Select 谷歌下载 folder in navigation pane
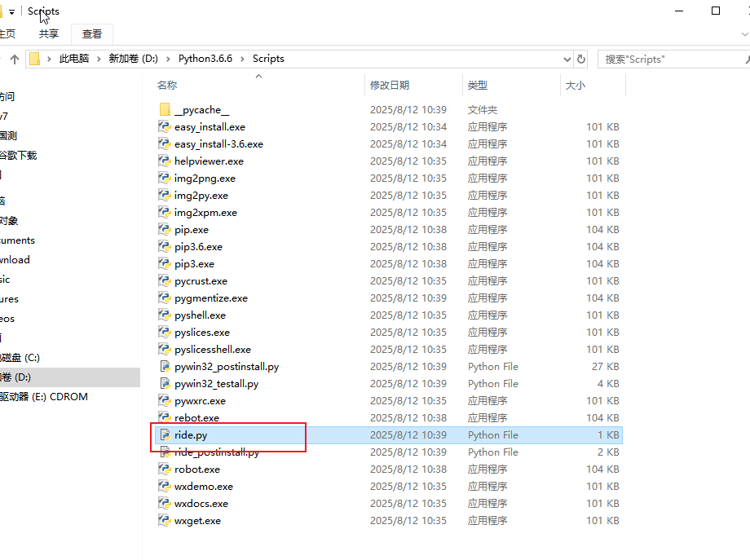Image resolution: width=750 pixels, height=560 pixels. pyautogui.click(x=18, y=156)
